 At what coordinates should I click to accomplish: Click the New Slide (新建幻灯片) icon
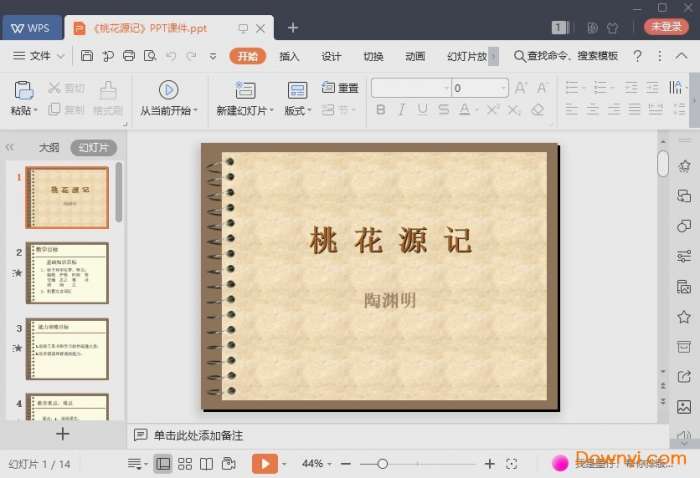point(245,90)
